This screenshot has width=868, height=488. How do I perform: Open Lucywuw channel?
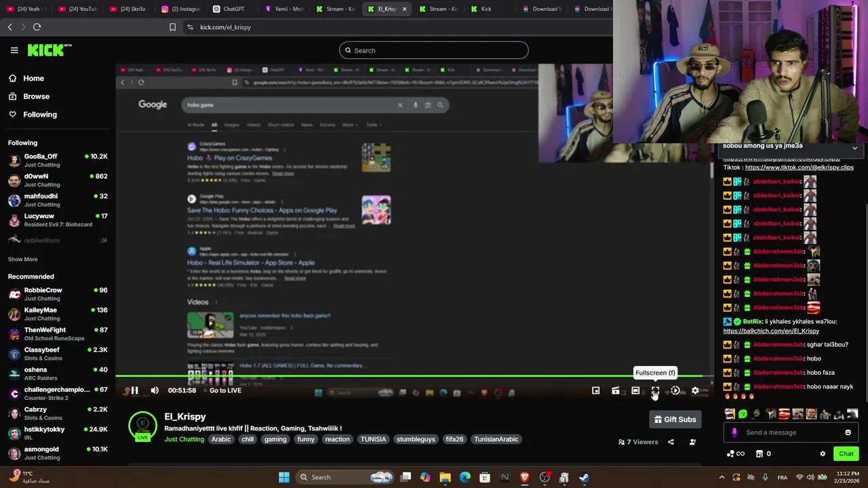(58, 220)
